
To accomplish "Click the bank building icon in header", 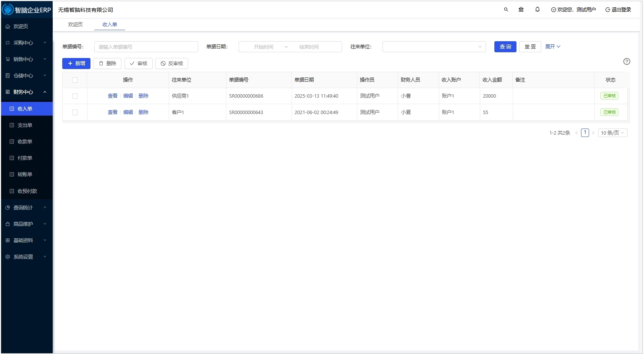I will (521, 10).
